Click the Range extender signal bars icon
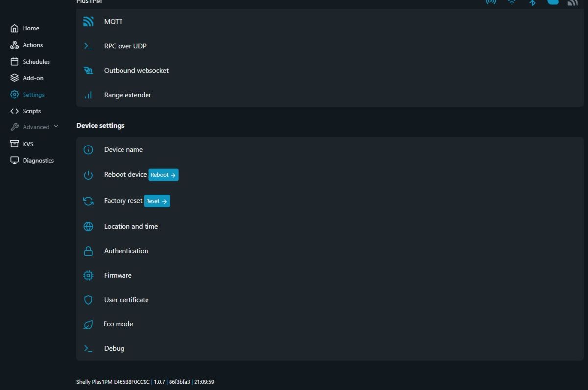This screenshot has width=588, height=390. click(88, 95)
